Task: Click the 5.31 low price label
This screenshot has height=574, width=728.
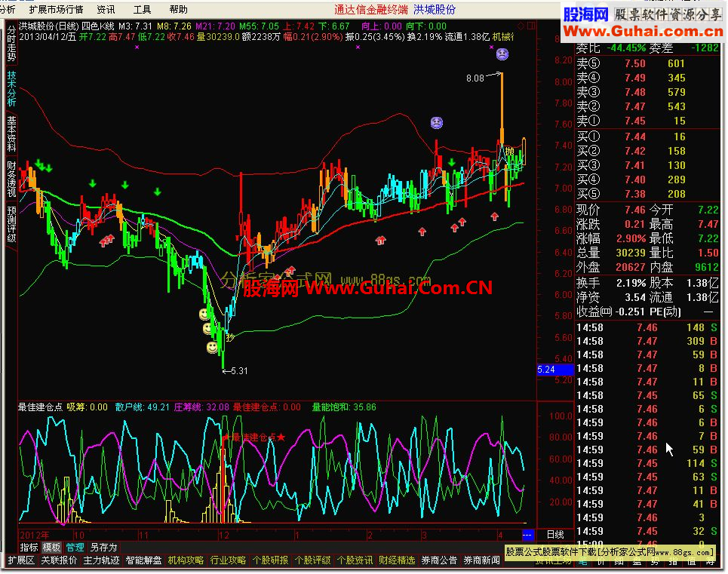Action: (238, 371)
